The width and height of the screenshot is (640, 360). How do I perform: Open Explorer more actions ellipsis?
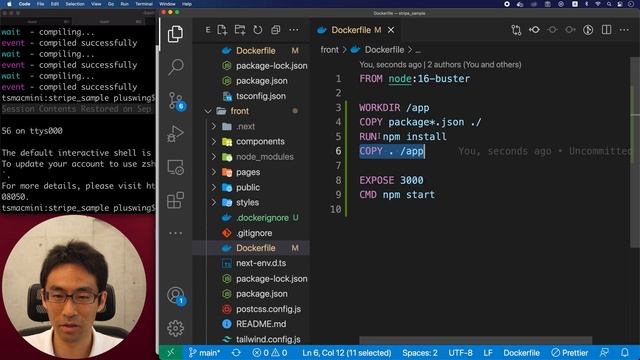coord(293,30)
